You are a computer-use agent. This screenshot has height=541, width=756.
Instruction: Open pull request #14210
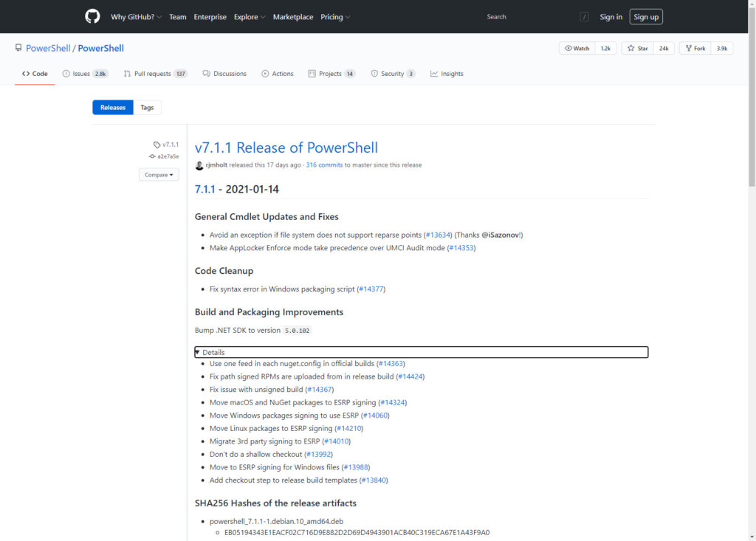pos(349,429)
